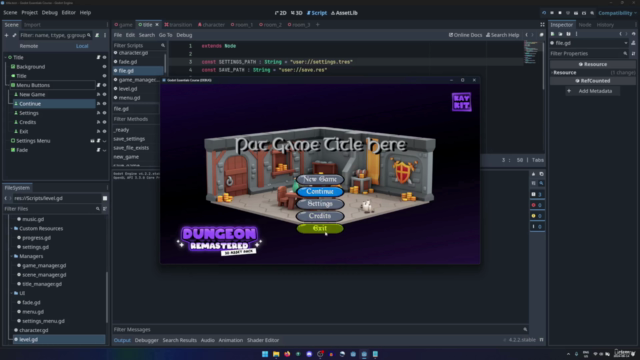
Task: Toggle distraction free mode icon
Action: pyautogui.click(x=542, y=25)
